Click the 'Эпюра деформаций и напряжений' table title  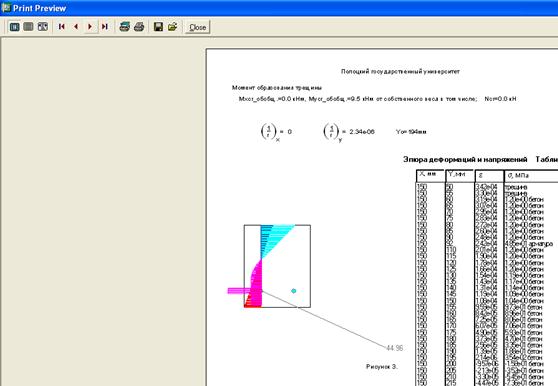pos(465,159)
